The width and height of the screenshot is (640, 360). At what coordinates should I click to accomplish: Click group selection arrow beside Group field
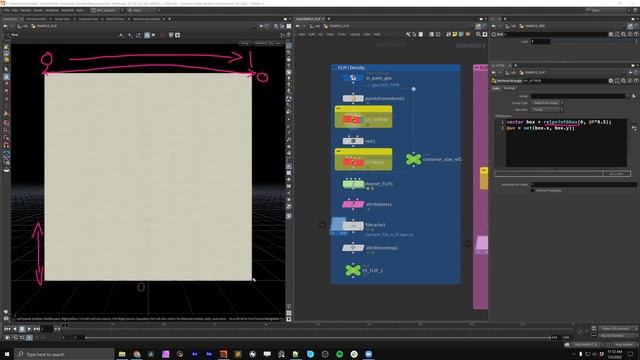633,96
